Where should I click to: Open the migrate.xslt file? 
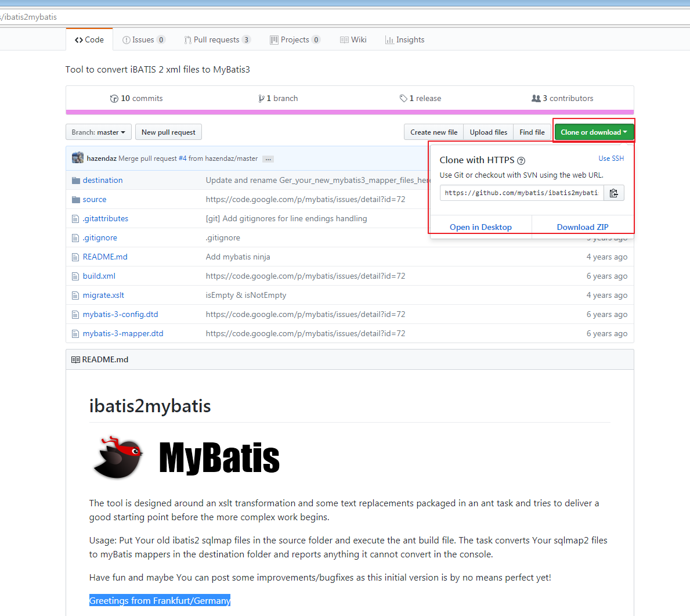103,295
